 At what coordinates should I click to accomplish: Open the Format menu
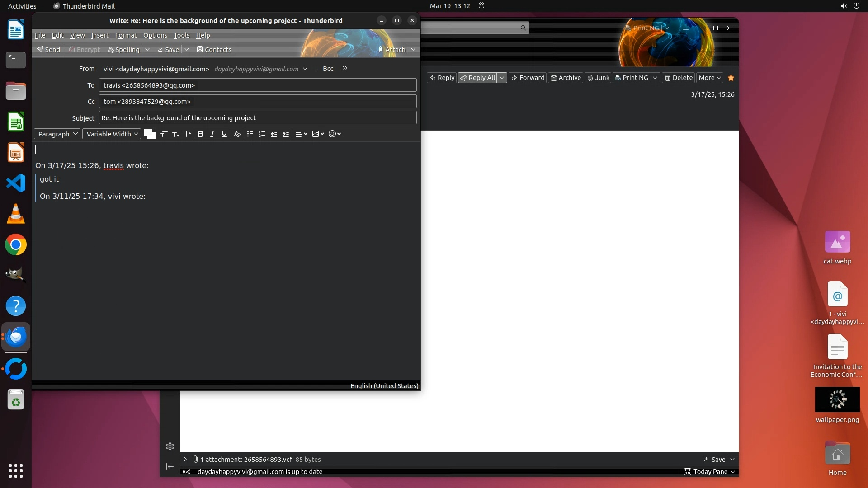click(x=126, y=35)
